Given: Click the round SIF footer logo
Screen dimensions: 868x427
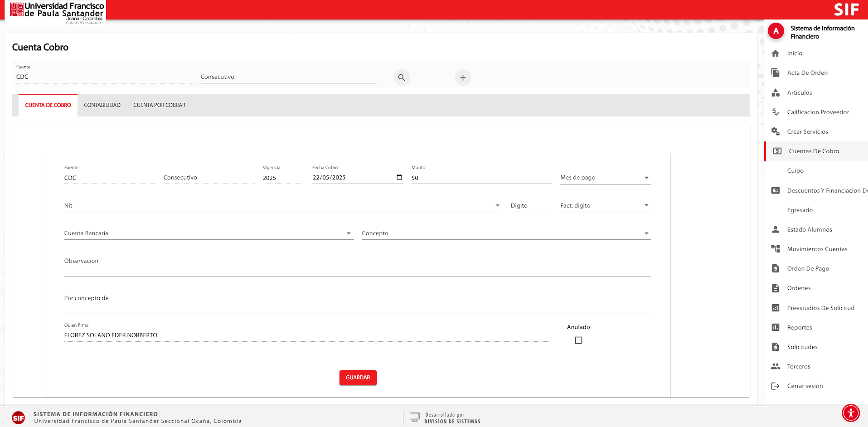Looking at the screenshot, I should pos(19,417).
